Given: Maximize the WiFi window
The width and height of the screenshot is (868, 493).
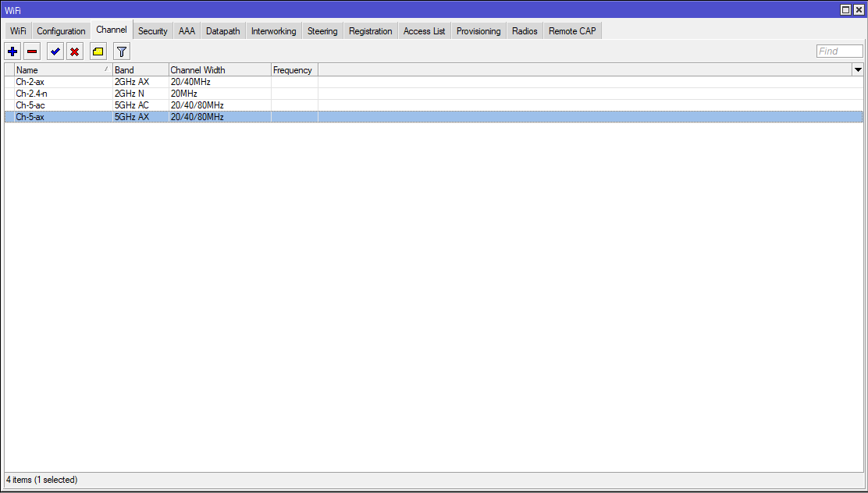Looking at the screenshot, I should point(845,9).
